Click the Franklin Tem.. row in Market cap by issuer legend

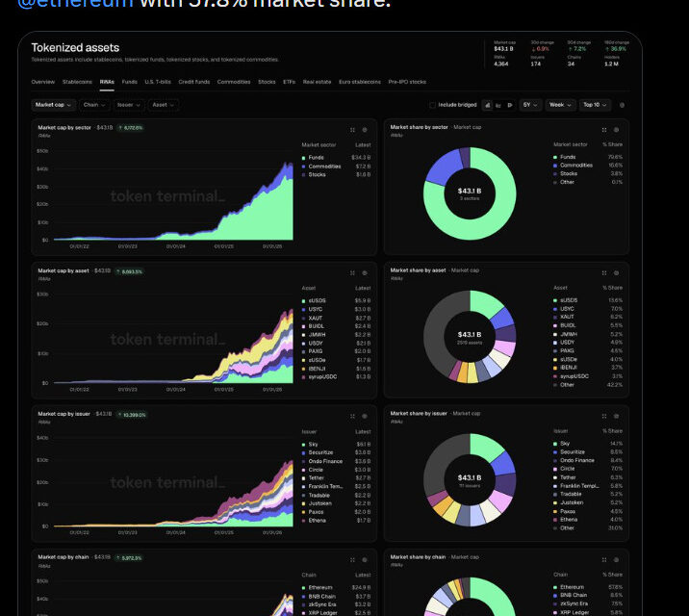coord(336,486)
